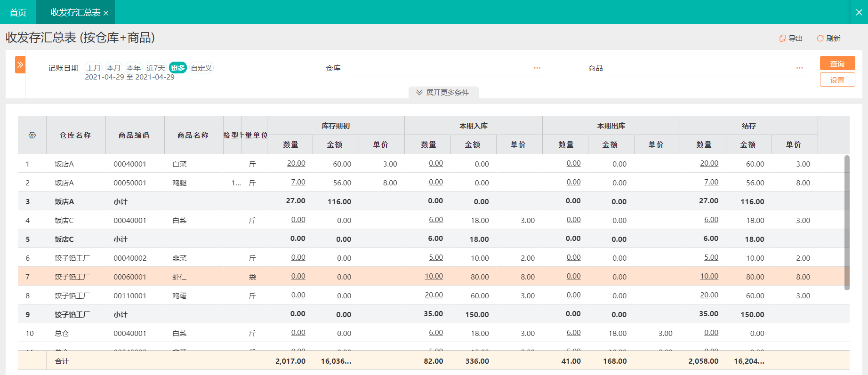
Task: Select the 近7天 date range option
Action: [156, 68]
